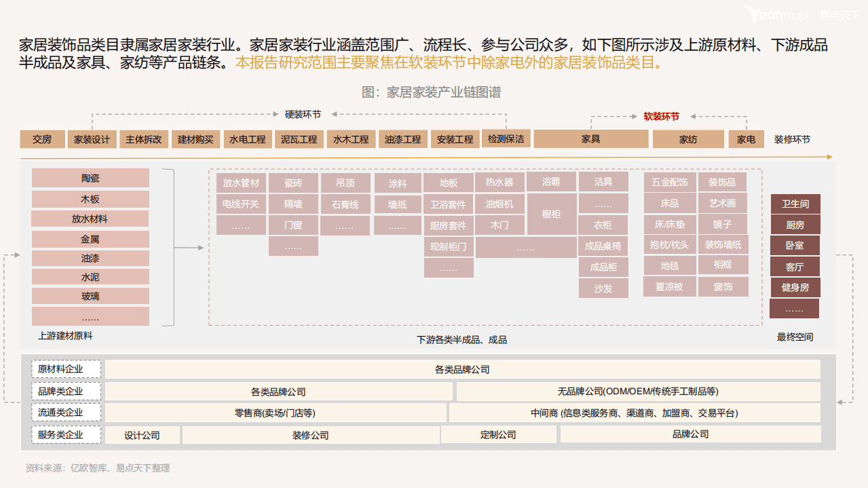Click the 水电工程 block
Screen dimensions: 868x488
[247, 139]
